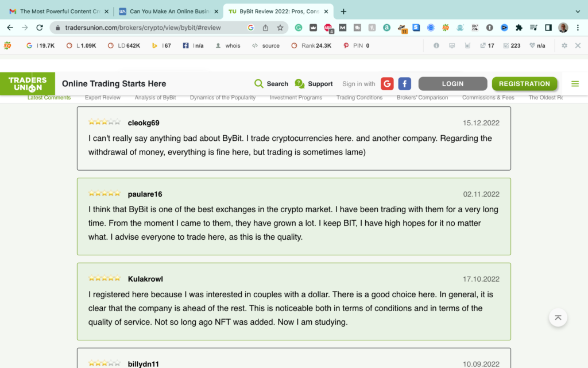Screen dimensions: 588x368
Task: Click the green REGISTRATION button
Action: pos(524,84)
